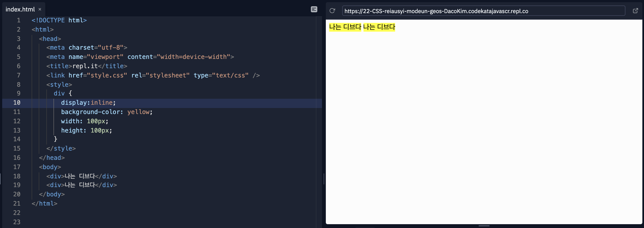The width and height of the screenshot is (644, 228).
Task: Click the link href="style.css" line
Action: tap(153, 75)
